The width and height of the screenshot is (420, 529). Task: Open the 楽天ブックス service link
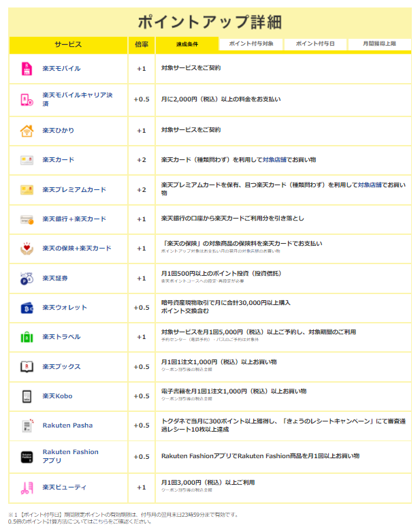pos(61,367)
